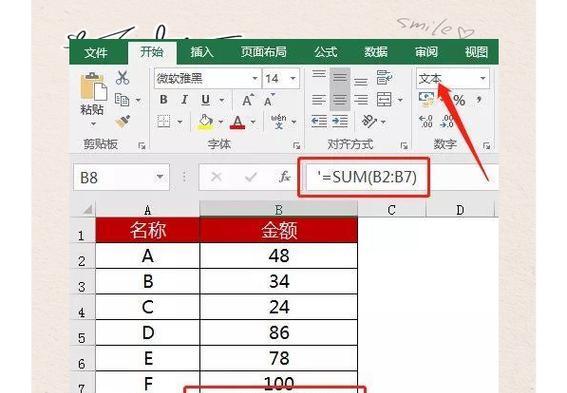Apply percent style
Viewport: 567px width, 393px height.
tap(459, 100)
